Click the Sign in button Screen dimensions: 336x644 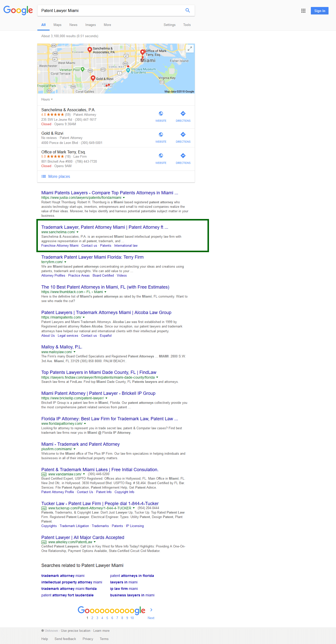320,11
